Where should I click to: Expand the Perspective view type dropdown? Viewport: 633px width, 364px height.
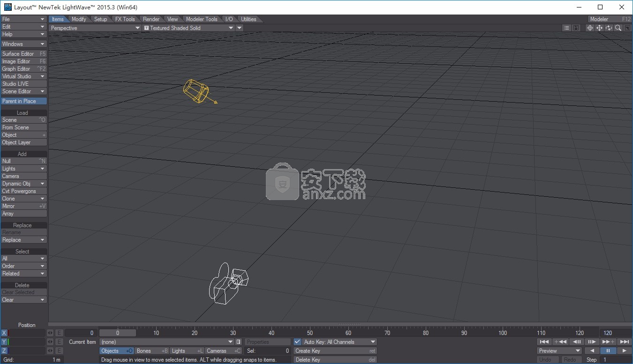click(95, 28)
